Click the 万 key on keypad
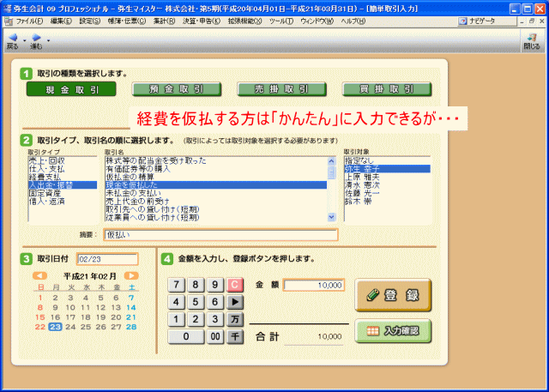The height and width of the screenshot is (392, 549). [235, 319]
